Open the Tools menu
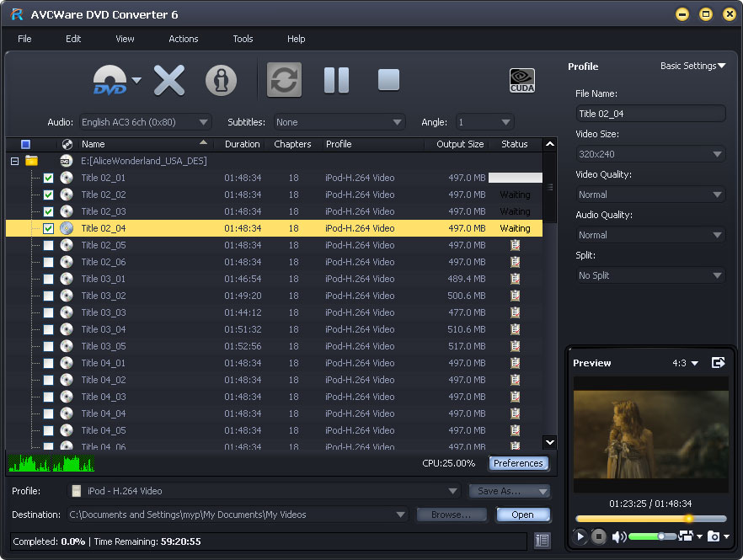This screenshot has width=743, height=560. click(x=243, y=39)
